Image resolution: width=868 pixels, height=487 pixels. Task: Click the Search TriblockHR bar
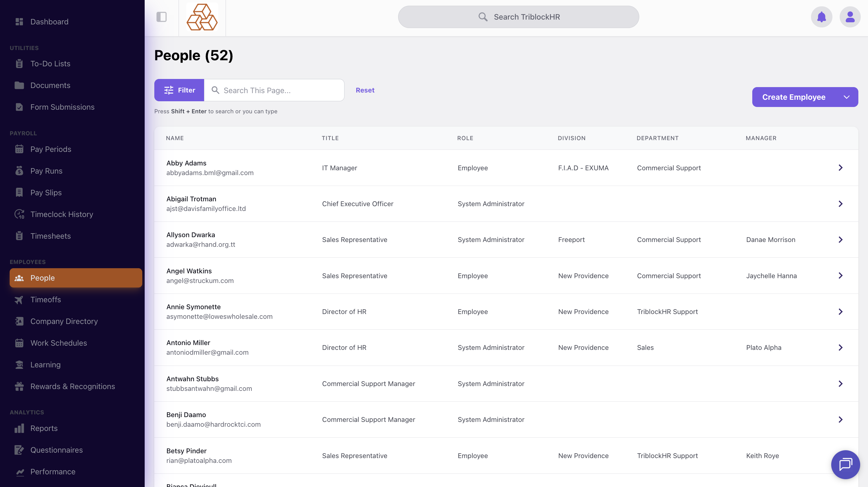(518, 17)
